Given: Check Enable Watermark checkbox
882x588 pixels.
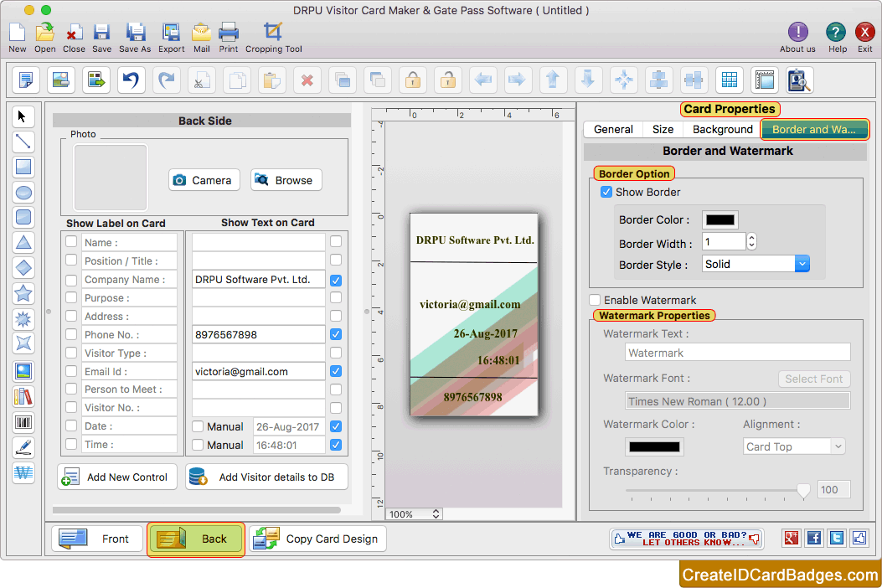Looking at the screenshot, I should click(595, 300).
